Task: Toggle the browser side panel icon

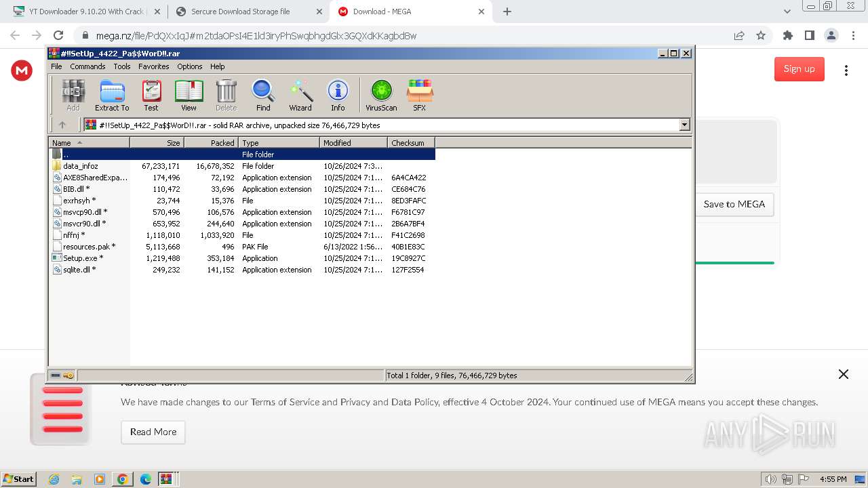Action: 810,35
